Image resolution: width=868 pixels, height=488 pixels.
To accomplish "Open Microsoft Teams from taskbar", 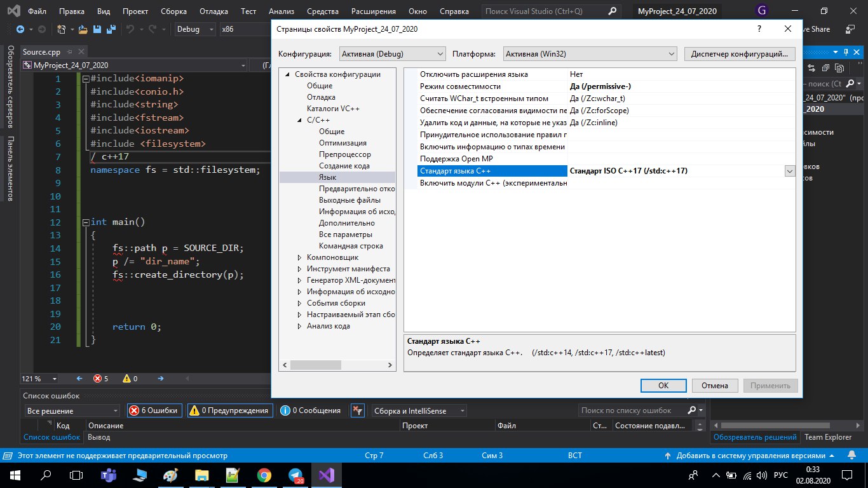I will coord(109,475).
